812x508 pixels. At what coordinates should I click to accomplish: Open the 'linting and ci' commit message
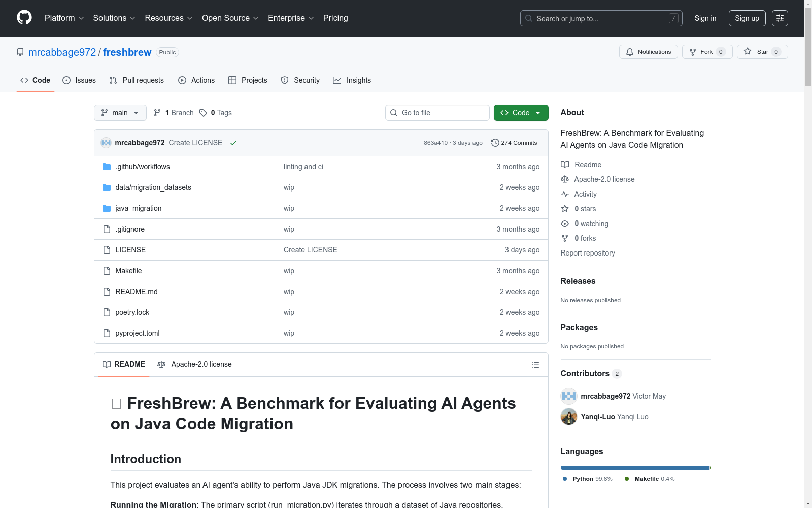[x=303, y=167]
